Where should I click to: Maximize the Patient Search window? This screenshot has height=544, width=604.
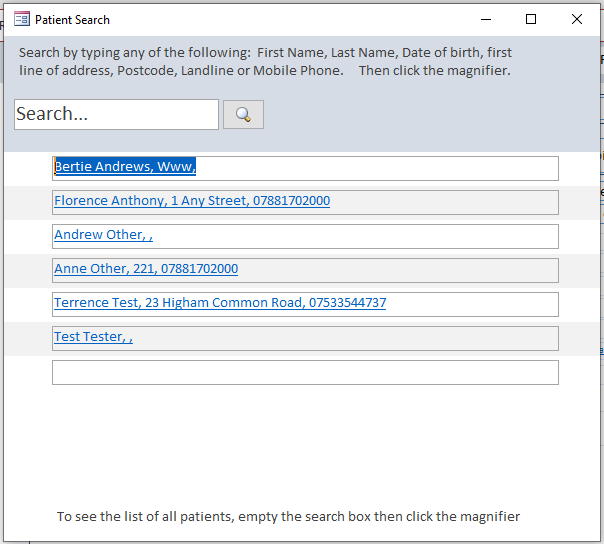[531, 19]
